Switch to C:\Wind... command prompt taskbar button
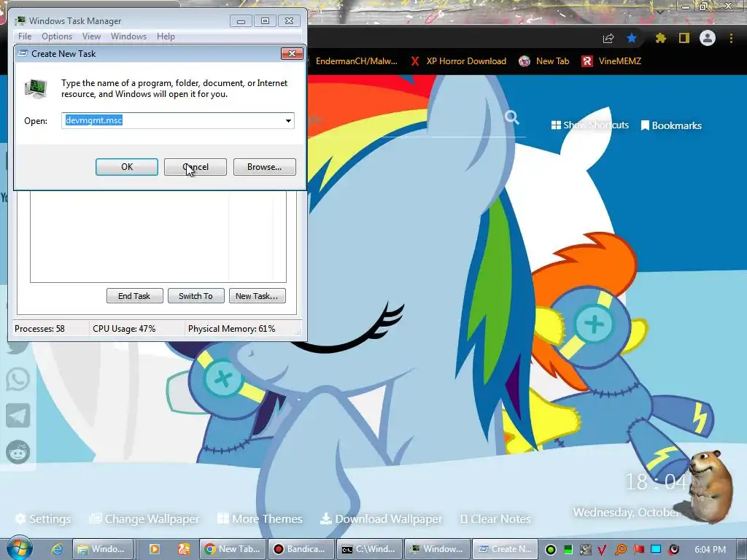Image resolution: width=747 pixels, height=560 pixels. click(x=370, y=549)
